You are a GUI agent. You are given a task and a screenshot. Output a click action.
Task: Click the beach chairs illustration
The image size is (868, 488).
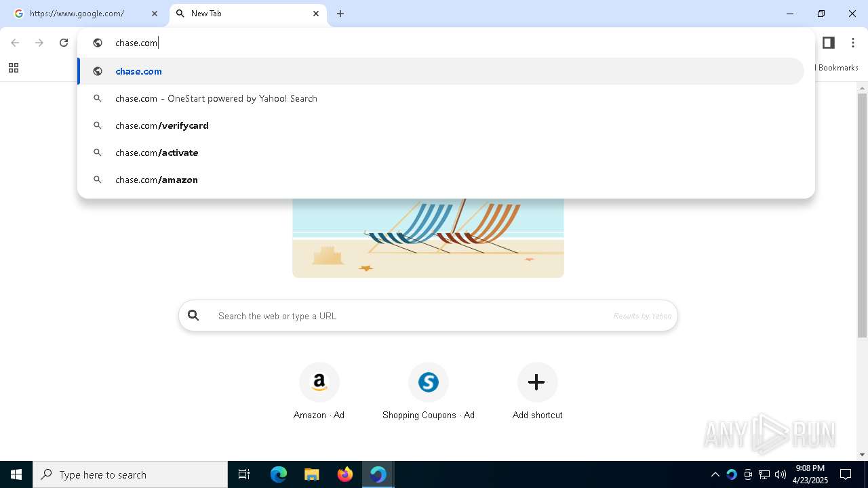click(x=428, y=237)
